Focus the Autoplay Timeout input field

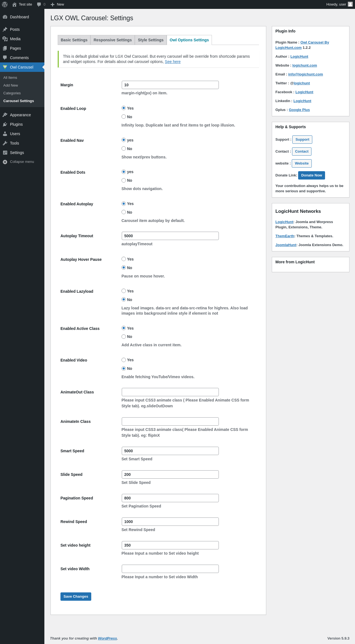pyautogui.click(x=170, y=236)
